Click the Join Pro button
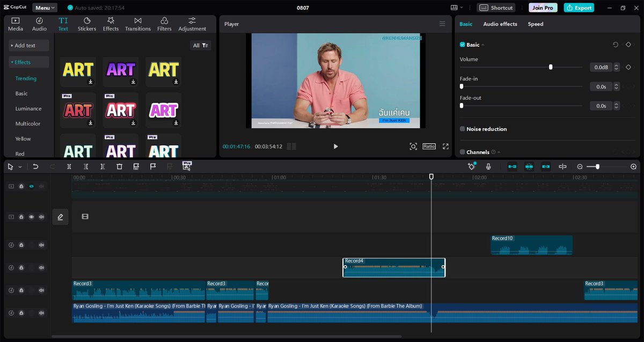This screenshot has width=644, height=342. pyautogui.click(x=543, y=8)
